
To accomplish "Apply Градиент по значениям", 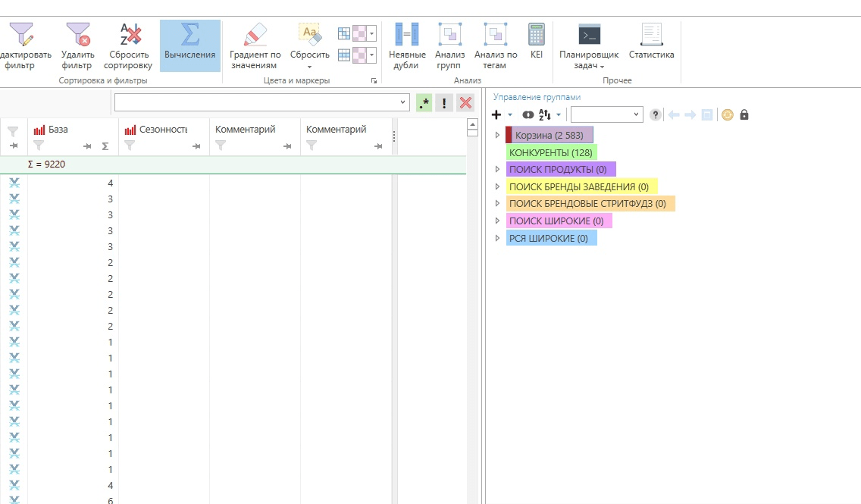I will [255, 46].
